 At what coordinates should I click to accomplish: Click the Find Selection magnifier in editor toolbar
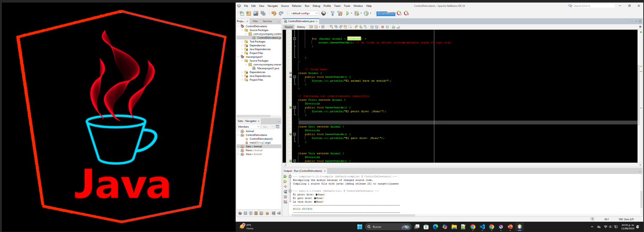(331, 27)
